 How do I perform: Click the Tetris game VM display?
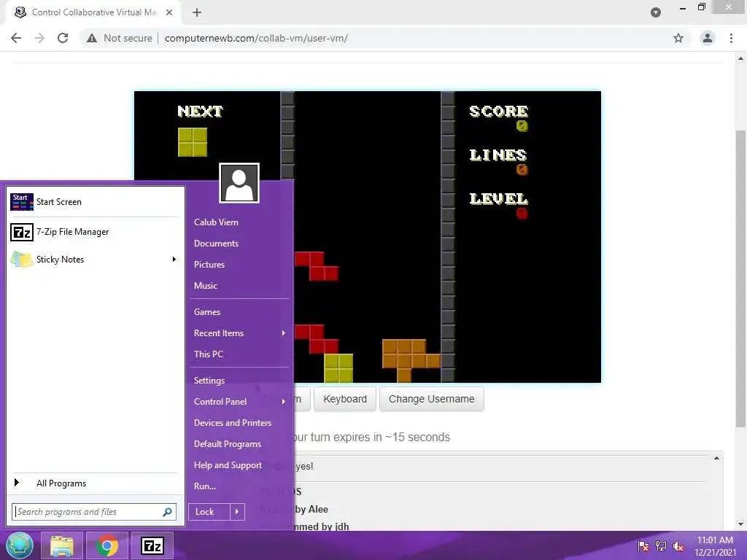coord(368,237)
